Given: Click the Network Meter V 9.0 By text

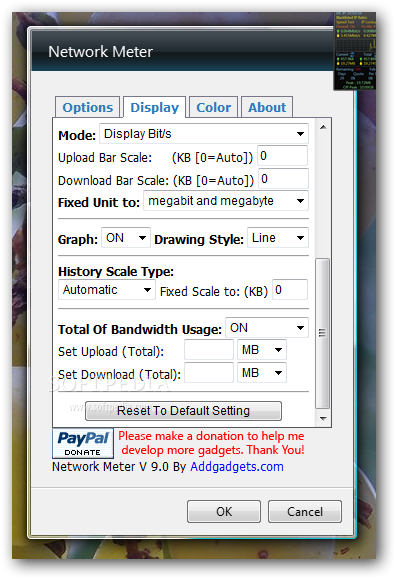Looking at the screenshot, I should point(119,467).
